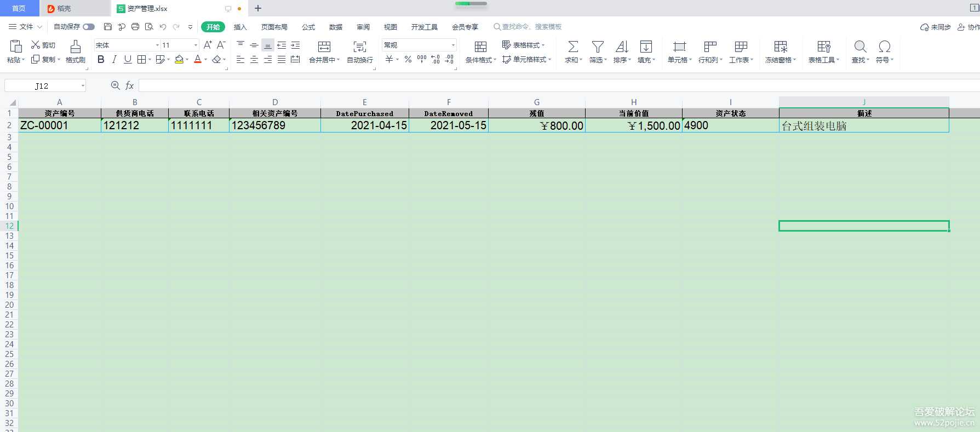The image size is (980, 432).
Task: Click the Find (查找) magnifier icon
Action: [x=860, y=47]
